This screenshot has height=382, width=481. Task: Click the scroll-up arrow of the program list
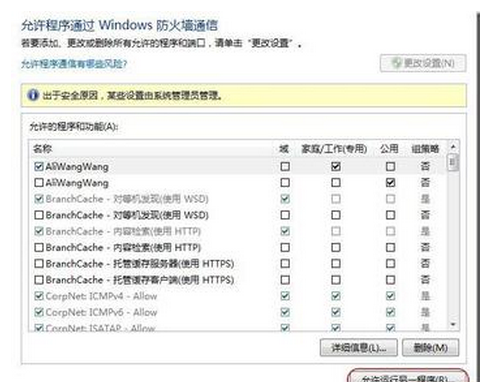pos(453,147)
